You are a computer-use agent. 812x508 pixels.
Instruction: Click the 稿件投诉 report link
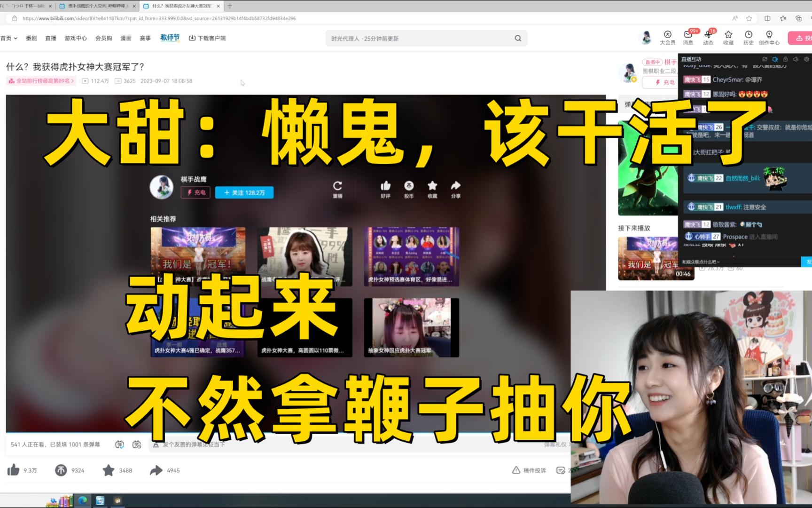click(529, 470)
